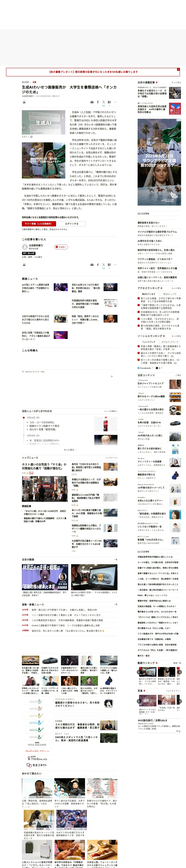Image resolution: width=186 pixels, height=868 pixels.
Task: Play the 林芳正氏の主張と戦略は video
Action: (x=45, y=577)
